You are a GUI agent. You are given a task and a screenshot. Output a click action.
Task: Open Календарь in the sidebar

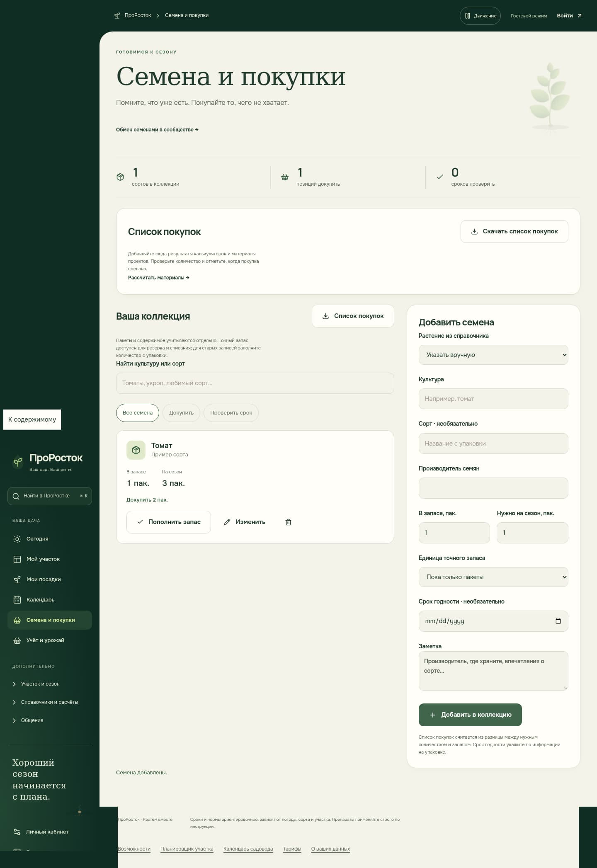pos(50,600)
